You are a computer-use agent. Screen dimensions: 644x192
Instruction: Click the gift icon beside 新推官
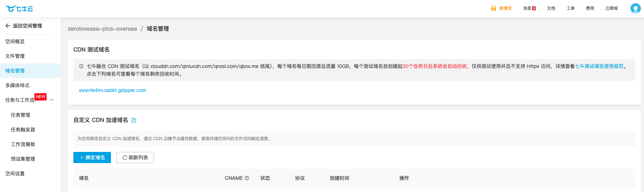(493, 8)
